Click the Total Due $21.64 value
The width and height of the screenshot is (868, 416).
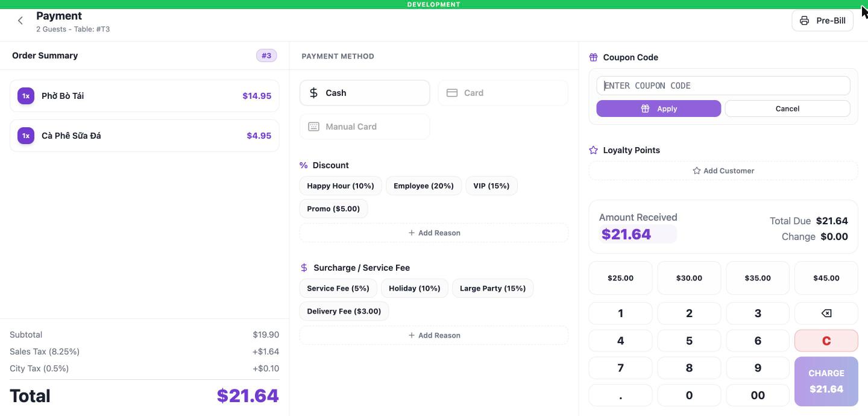pos(832,221)
